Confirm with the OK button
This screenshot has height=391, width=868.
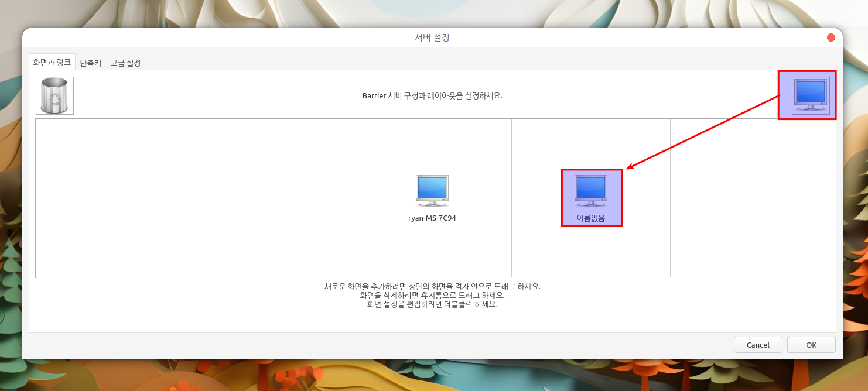click(x=811, y=345)
